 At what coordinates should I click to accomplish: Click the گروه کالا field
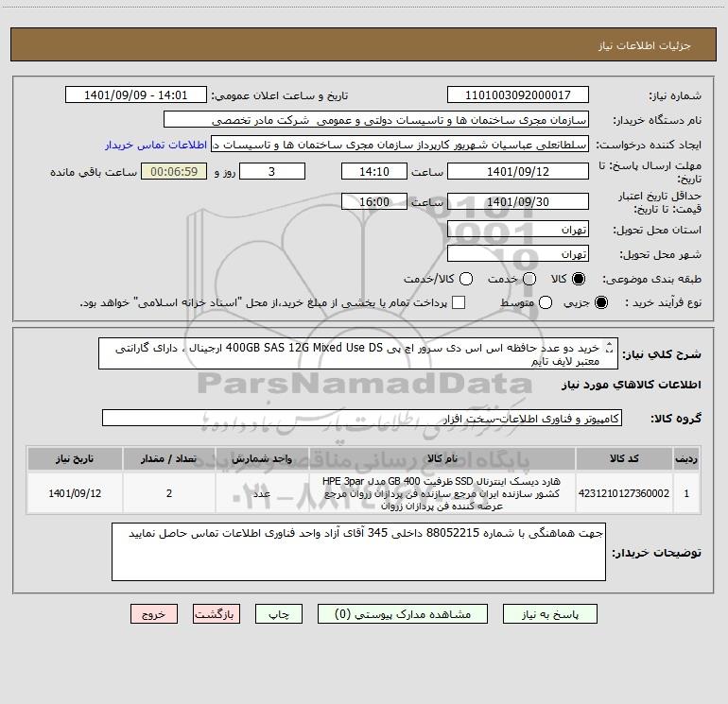(362, 418)
